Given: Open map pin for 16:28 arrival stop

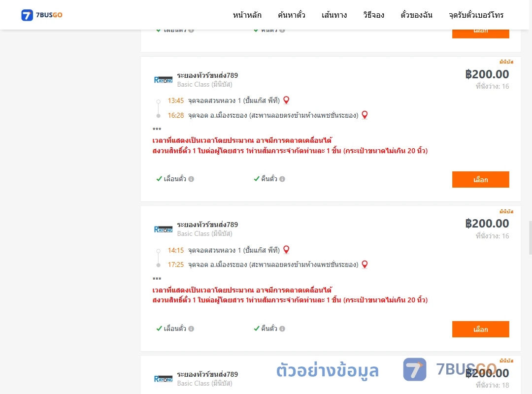Looking at the screenshot, I should (365, 115).
